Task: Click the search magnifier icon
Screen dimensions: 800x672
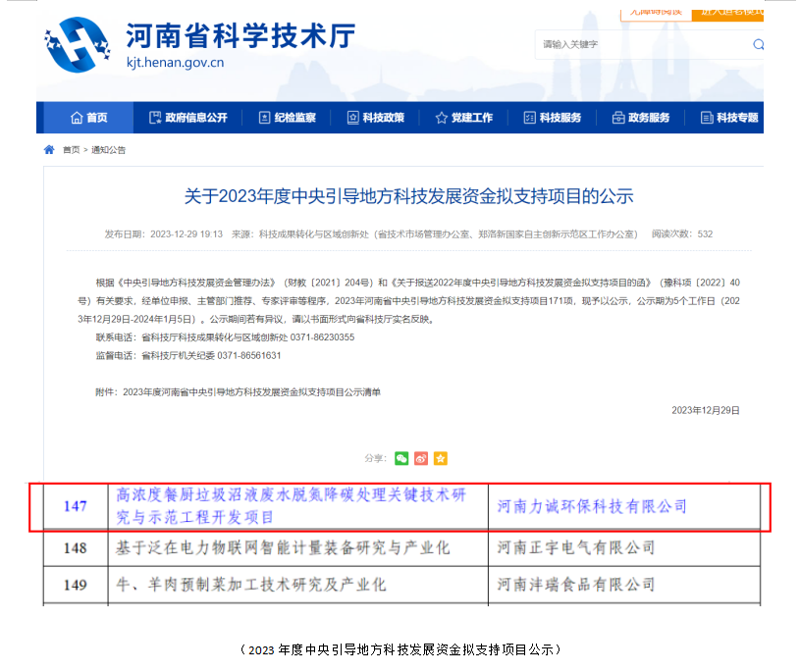Action: [x=758, y=44]
